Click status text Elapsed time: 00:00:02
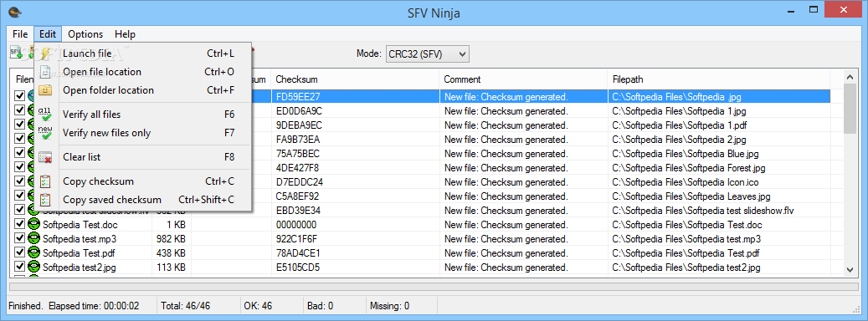 (94, 305)
